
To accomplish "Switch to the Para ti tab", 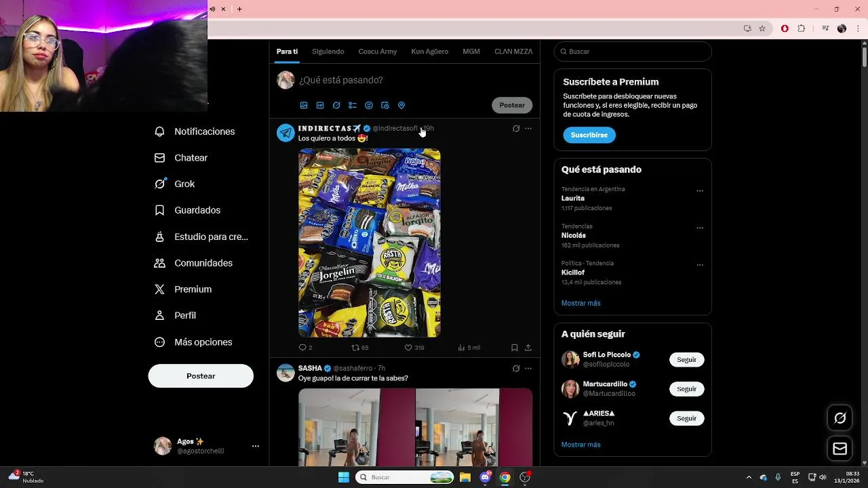I will 287,52.
